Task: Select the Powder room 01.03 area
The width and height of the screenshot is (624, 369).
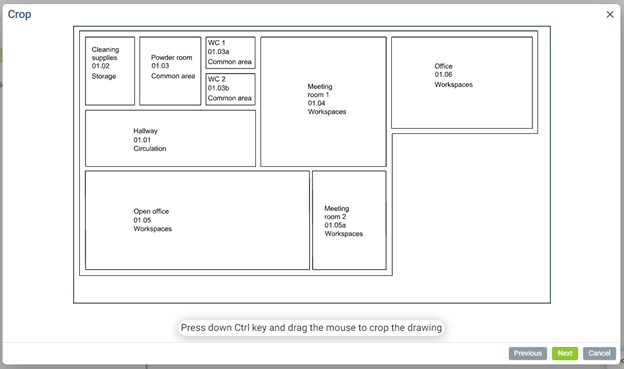Action: [170, 71]
